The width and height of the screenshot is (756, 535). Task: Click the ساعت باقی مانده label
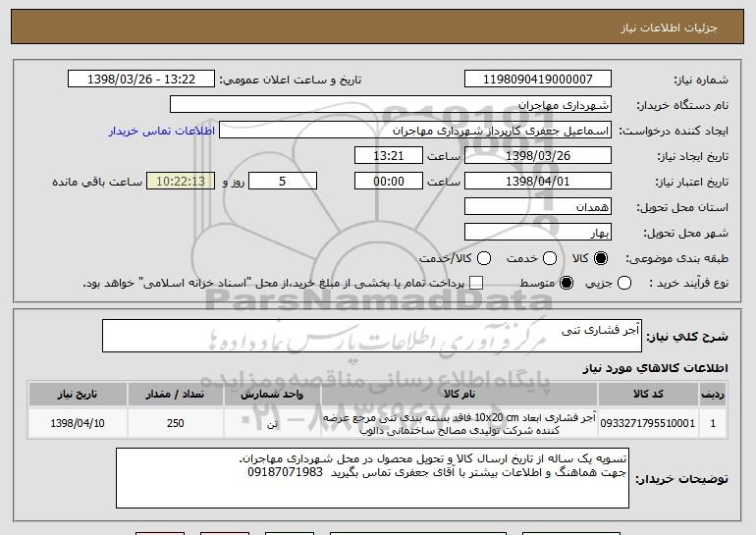click(x=97, y=182)
